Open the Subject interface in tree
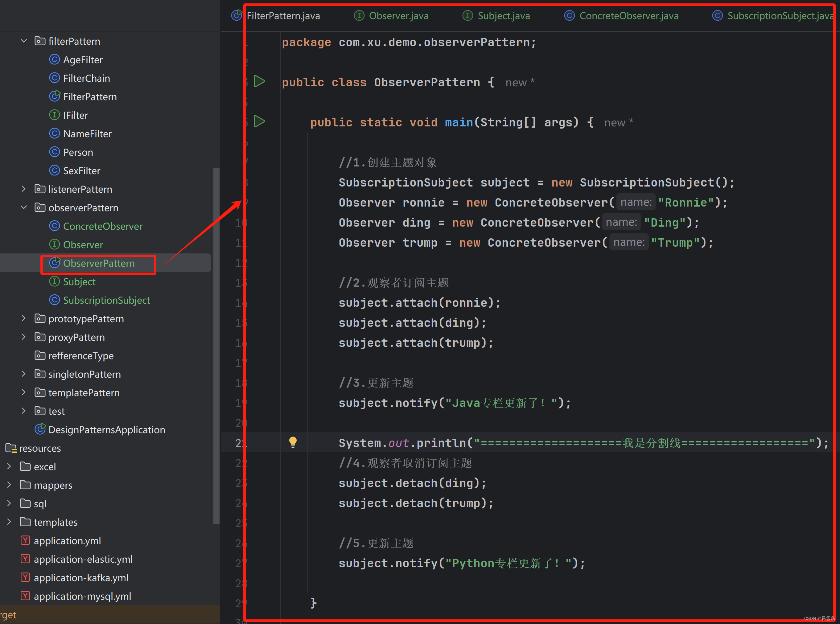Viewport: 840px width, 624px height. pos(79,282)
